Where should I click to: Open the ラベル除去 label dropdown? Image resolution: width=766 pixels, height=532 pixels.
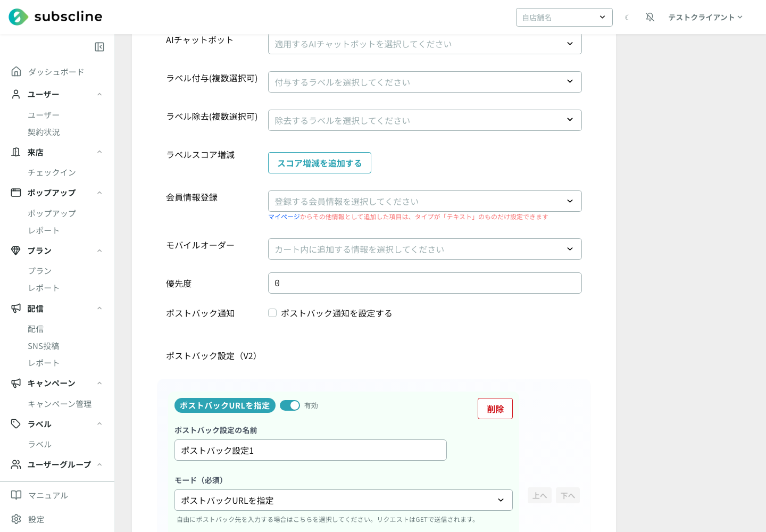[425, 120]
